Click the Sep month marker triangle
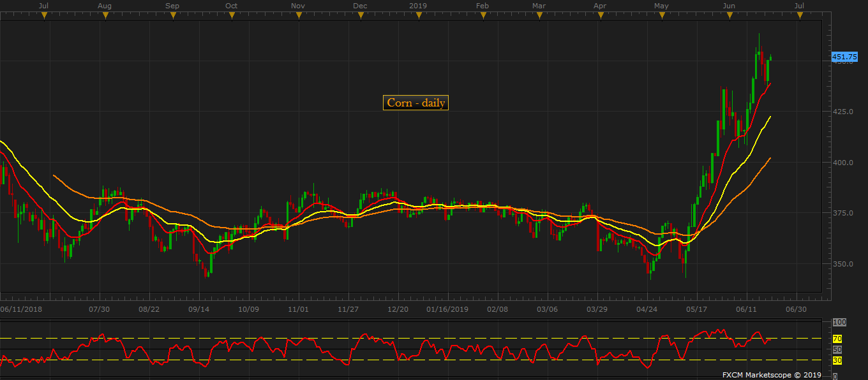Screen dimensions: 868x380 pos(173,16)
